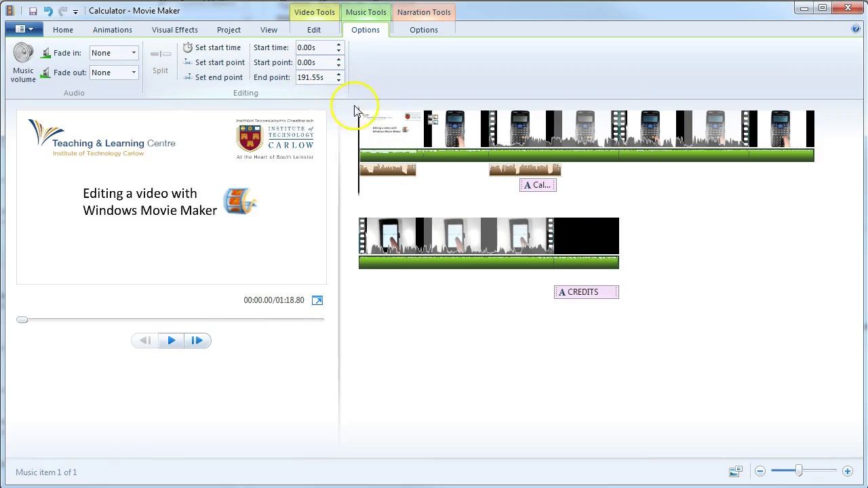Play the movie preview
Screen dimensions: 868x488
171,340
